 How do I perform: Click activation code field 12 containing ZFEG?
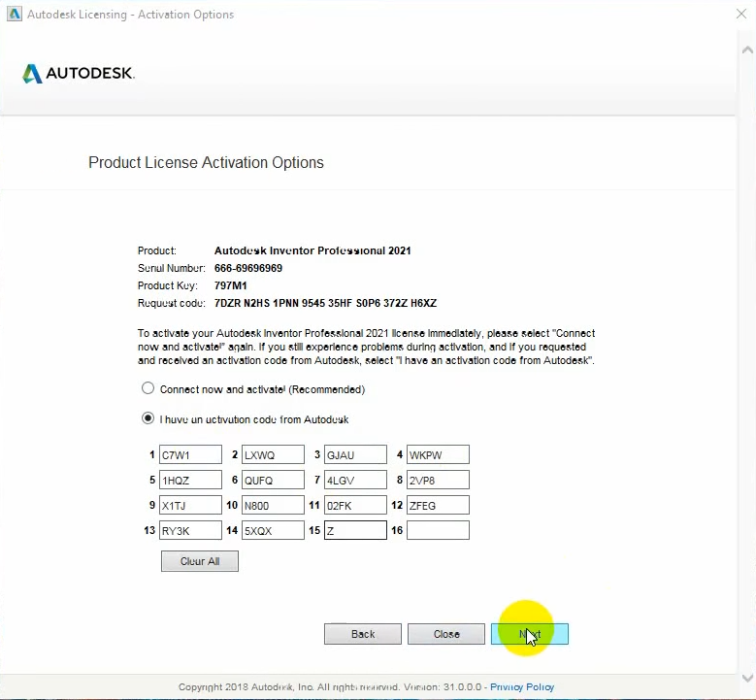click(x=438, y=505)
